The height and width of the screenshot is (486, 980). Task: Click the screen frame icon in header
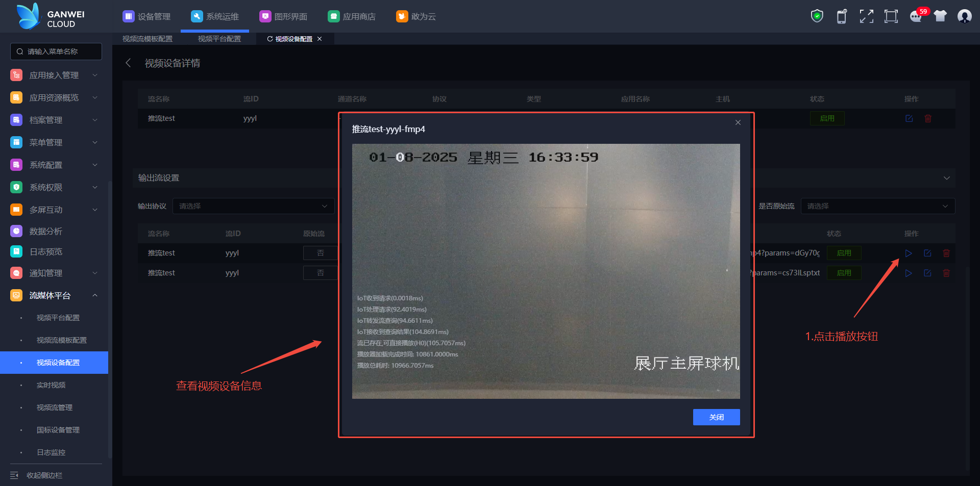pyautogui.click(x=891, y=16)
